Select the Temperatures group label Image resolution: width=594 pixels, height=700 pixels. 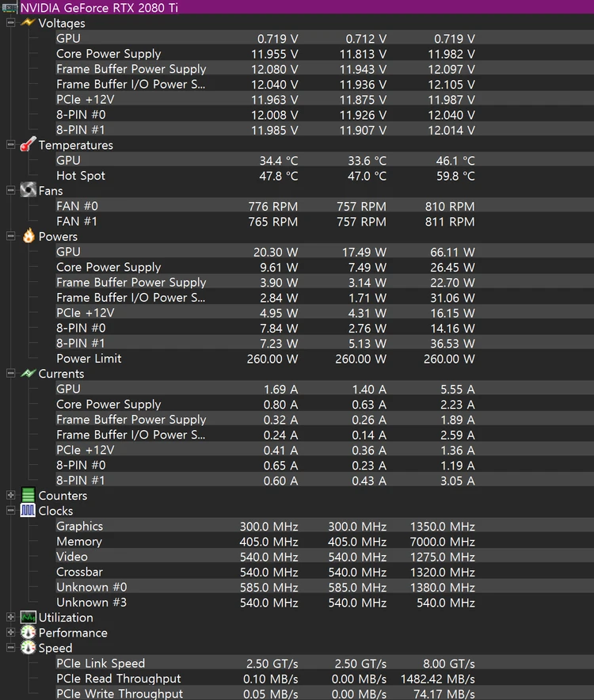click(x=75, y=145)
